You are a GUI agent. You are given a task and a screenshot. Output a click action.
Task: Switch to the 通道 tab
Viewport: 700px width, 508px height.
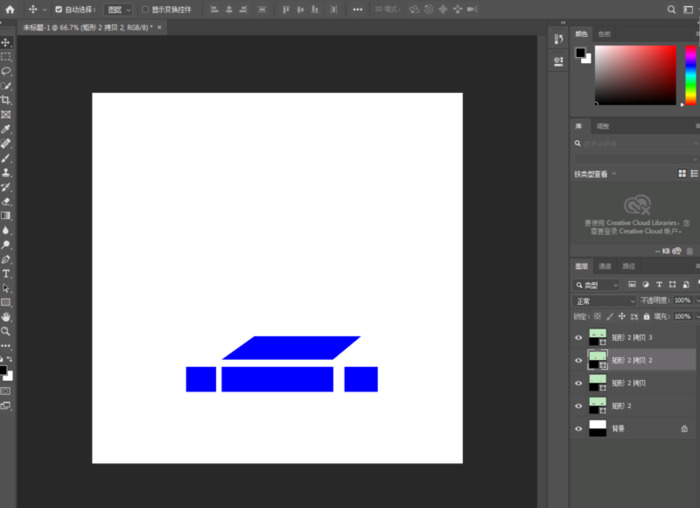(605, 267)
